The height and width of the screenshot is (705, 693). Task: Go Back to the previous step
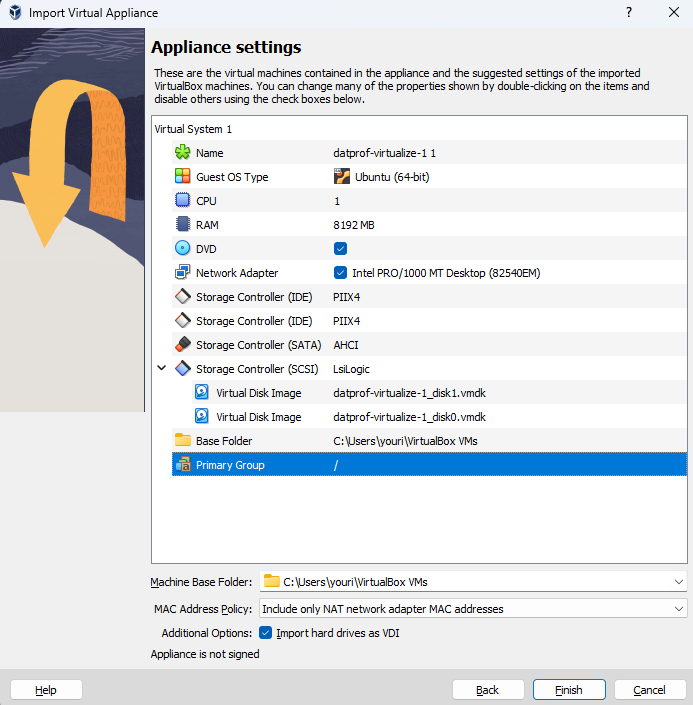[x=488, y=690]
